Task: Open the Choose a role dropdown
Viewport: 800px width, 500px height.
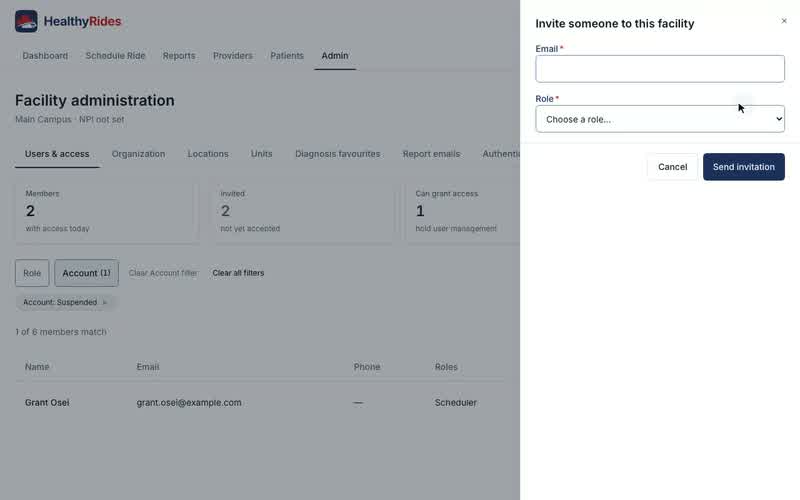Action: (x=660, y=119)
